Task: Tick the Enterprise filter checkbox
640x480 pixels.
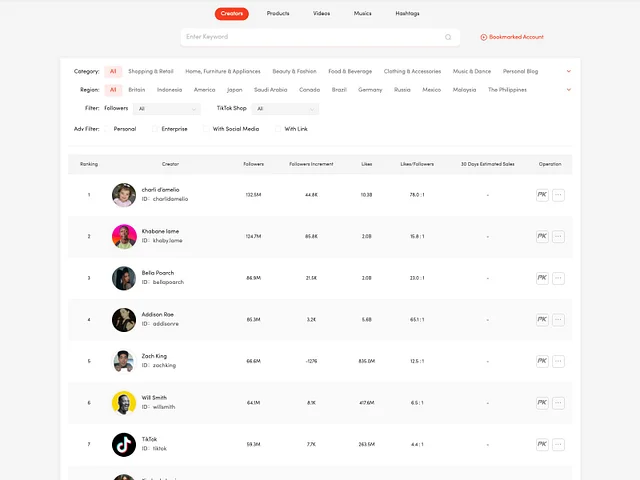Action: [x=156, y=129]
